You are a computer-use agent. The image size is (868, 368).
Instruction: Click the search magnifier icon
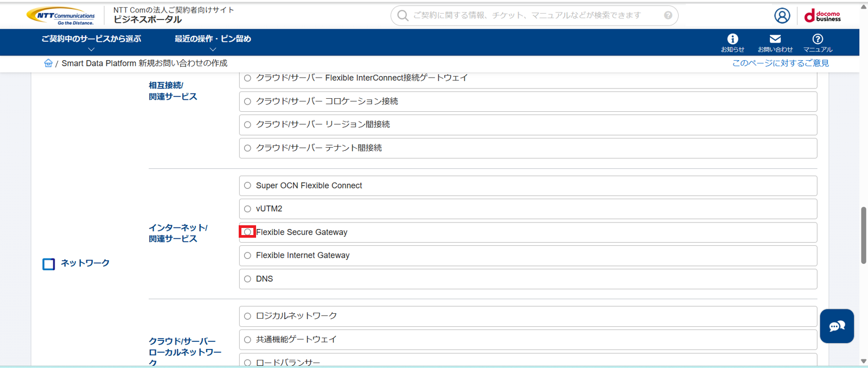(403, 15)
